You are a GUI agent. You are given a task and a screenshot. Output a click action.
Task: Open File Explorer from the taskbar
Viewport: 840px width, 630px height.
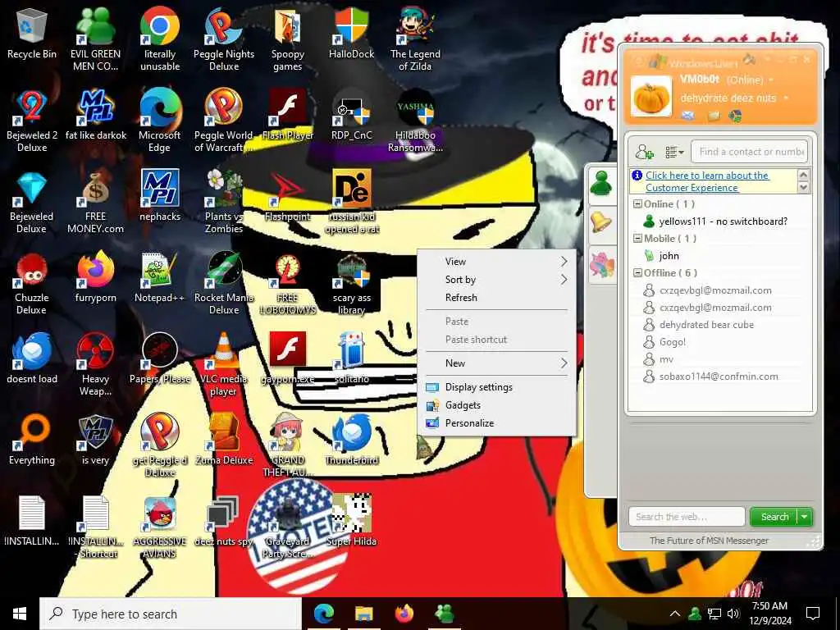(x=363, y=614)
